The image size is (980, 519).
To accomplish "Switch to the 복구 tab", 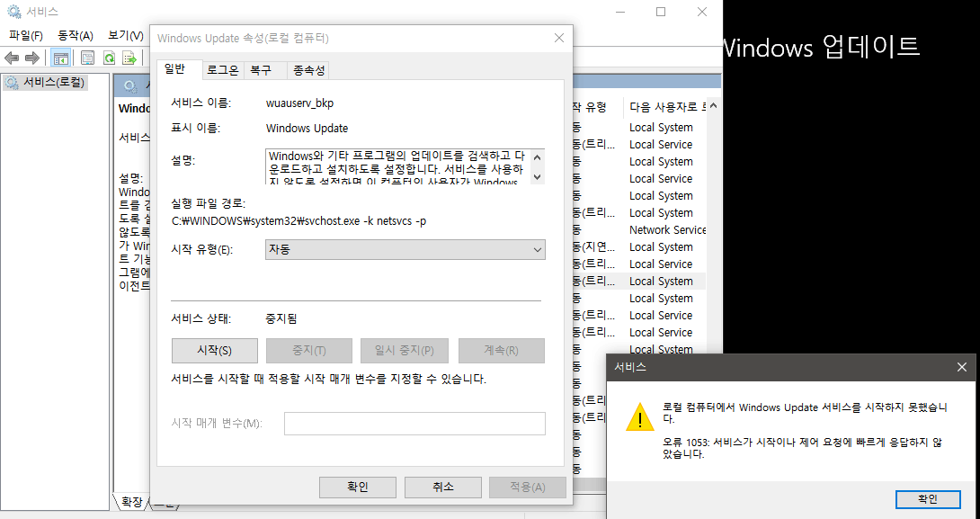I will 261,71.
